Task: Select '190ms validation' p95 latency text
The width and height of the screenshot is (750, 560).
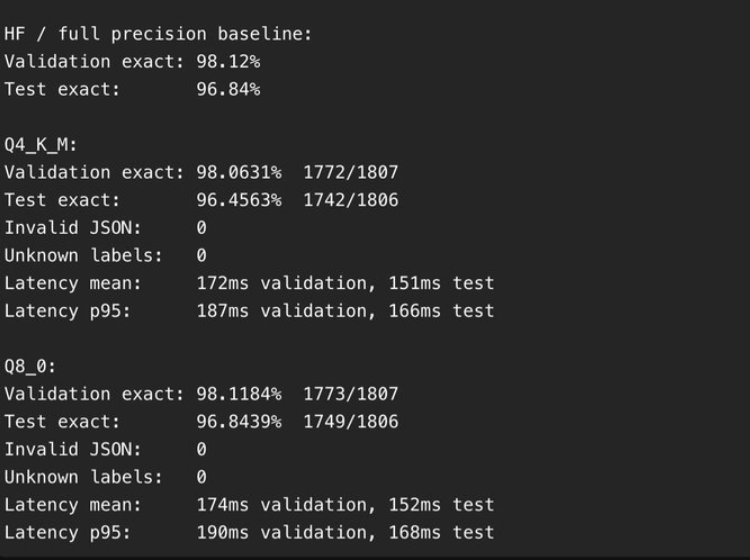Action: click(x=282, y=533)
